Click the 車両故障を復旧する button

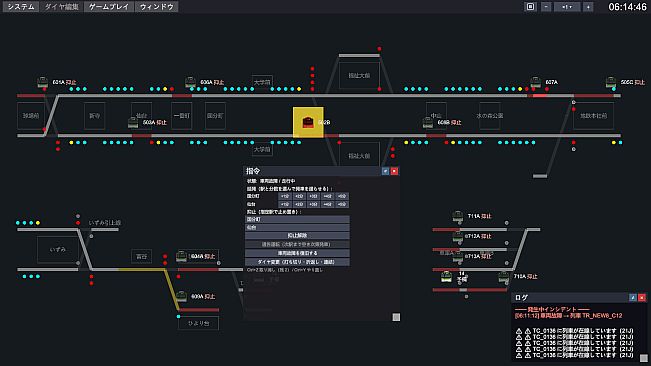[x=297, y=253]
